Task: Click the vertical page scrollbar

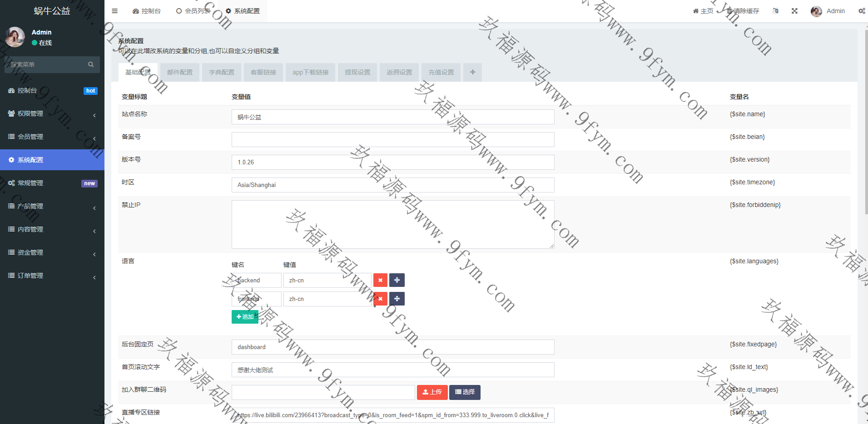Action: coord(865,136)
